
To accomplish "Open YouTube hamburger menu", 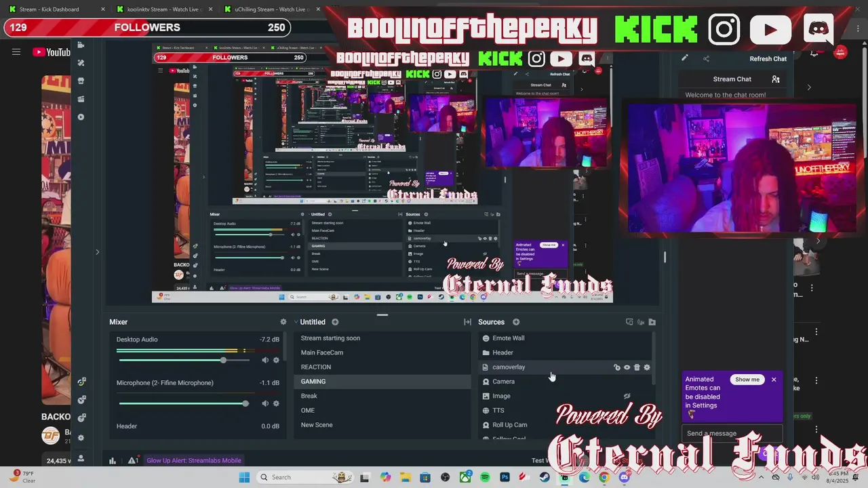I will pos(16,52).
